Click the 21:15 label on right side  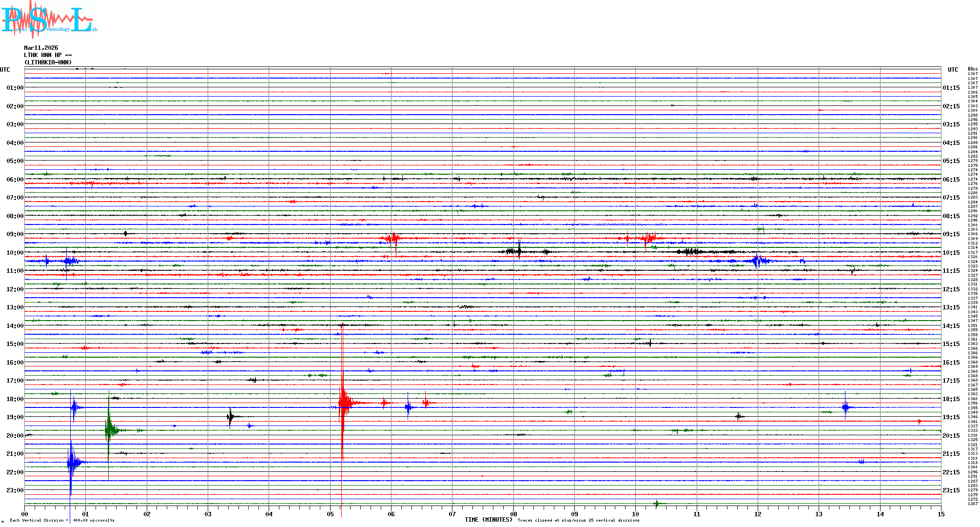(x=951, y=454)
